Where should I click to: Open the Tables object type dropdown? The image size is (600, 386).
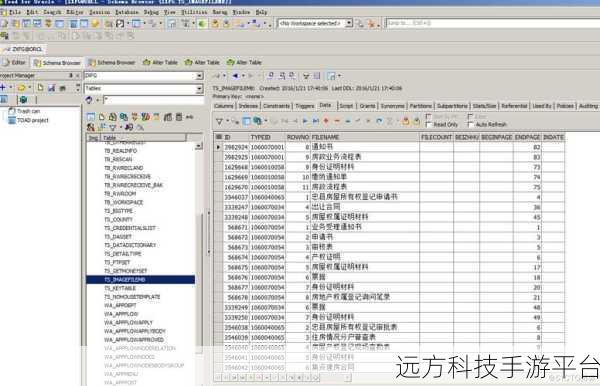point(199,89)
